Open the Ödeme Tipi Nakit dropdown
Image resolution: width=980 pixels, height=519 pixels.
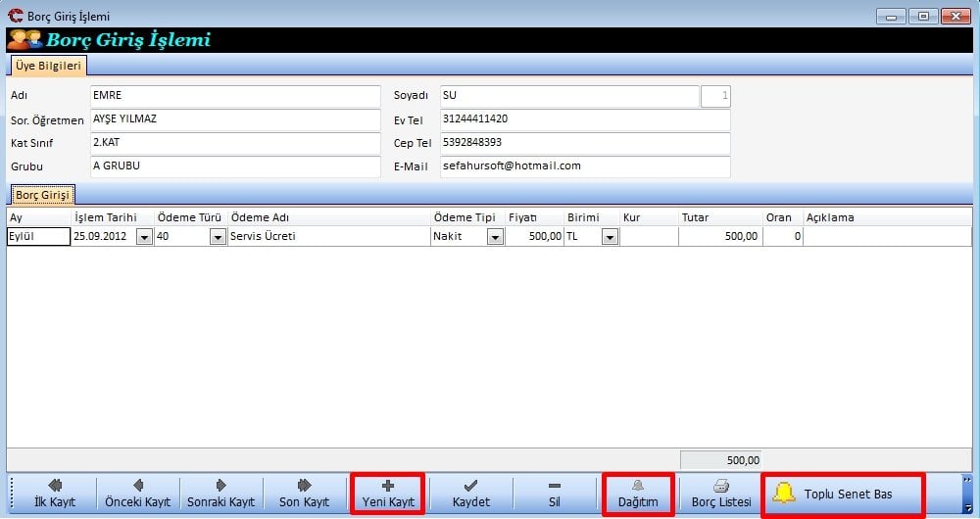click(495, 237)
